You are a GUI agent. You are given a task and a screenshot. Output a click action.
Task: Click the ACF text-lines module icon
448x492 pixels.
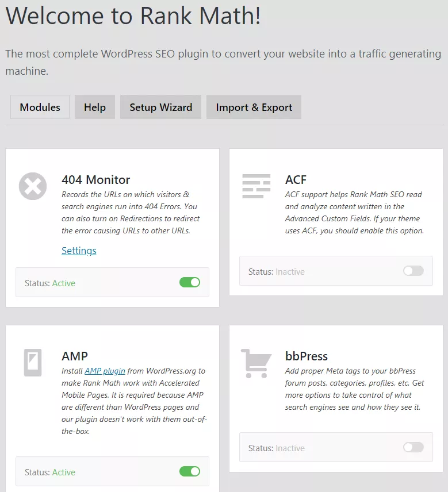tap(256, 186)
